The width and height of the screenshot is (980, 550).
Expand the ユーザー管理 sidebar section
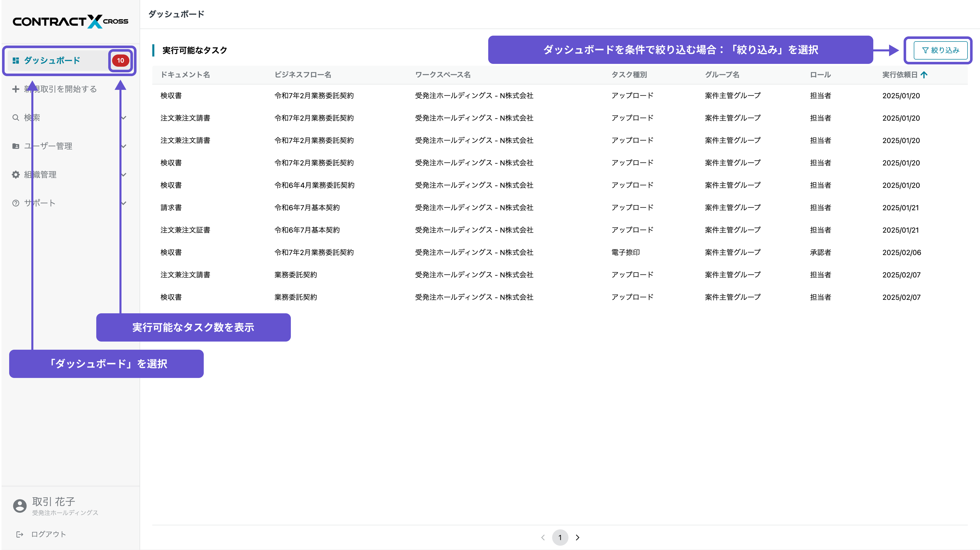tap(124, 146)
